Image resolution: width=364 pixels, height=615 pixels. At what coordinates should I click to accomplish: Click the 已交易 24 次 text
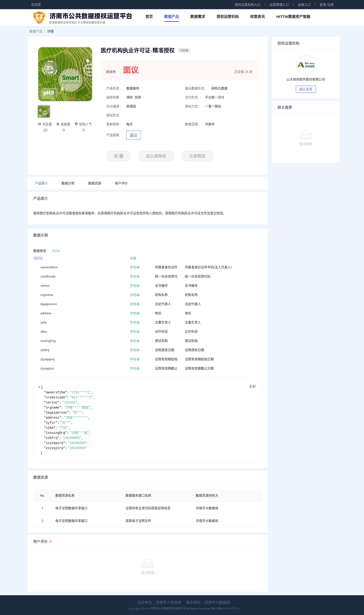pos(243,72)
